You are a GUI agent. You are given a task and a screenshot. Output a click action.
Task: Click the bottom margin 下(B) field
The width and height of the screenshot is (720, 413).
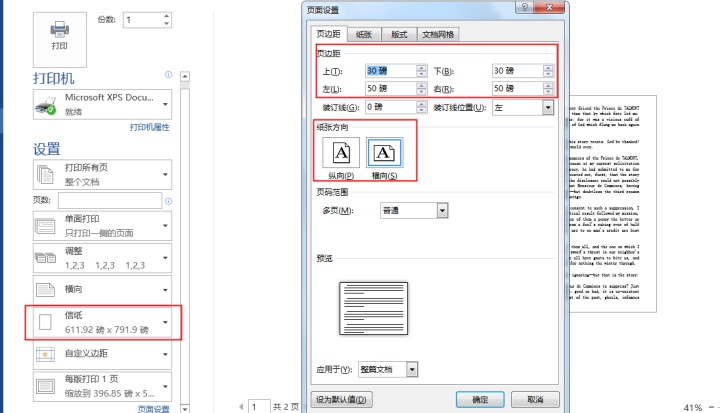coord(518,71)
